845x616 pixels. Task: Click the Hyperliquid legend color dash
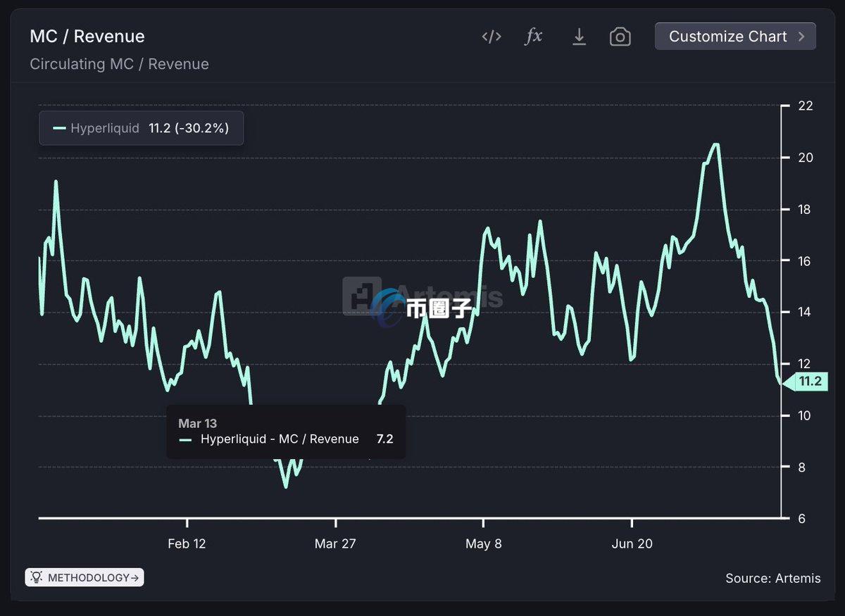click(59, 128)
